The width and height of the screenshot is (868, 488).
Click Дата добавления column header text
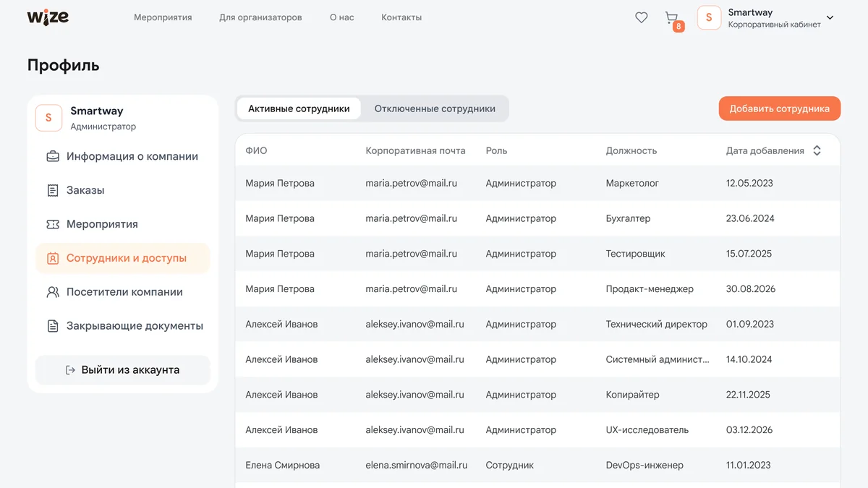pos(765,150)
